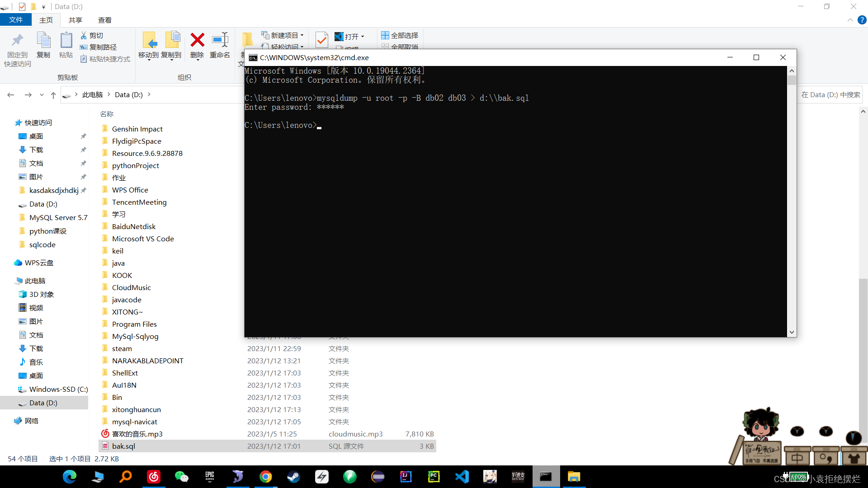Switch to the 查看 ribbon tab
The width and height of the screenshot is (868, 488).
105,20
